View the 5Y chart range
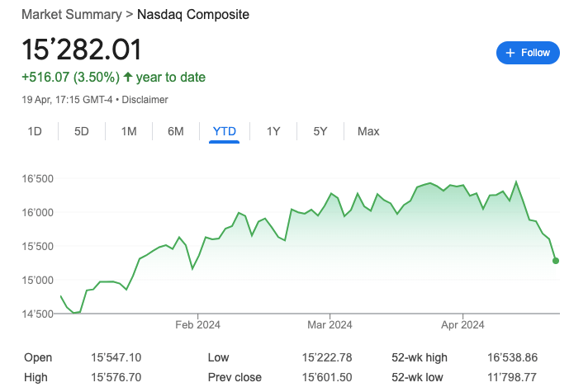 320,131
